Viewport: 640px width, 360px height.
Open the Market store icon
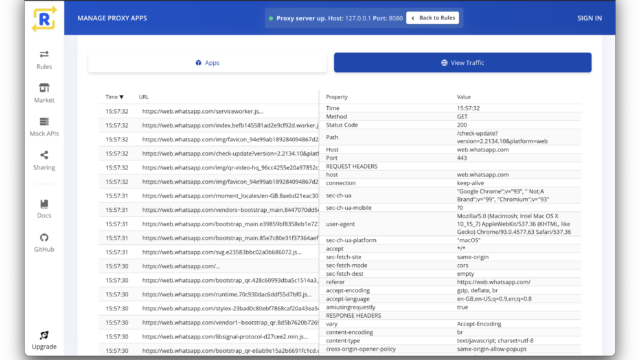click(x=44, y=88)
